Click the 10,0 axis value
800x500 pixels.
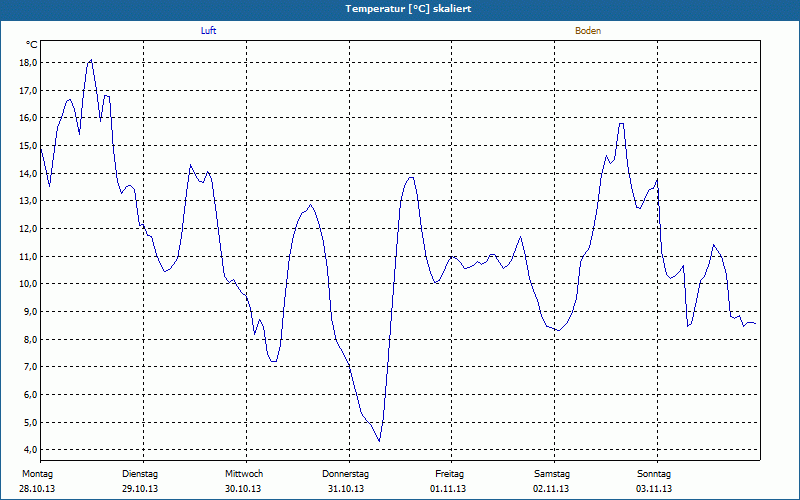click(x=28, y=284)
